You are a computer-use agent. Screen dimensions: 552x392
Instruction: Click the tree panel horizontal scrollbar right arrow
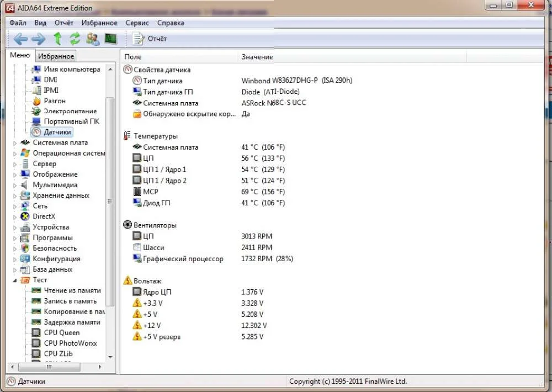pos(100,367)
